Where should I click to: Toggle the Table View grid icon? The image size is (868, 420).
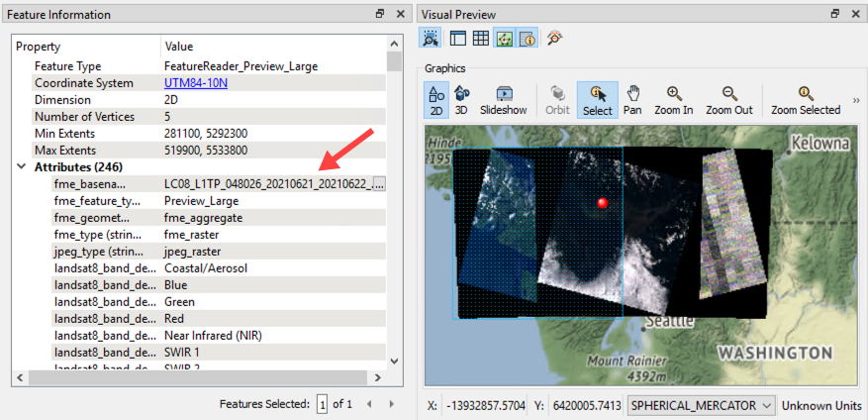coord(480,38)
